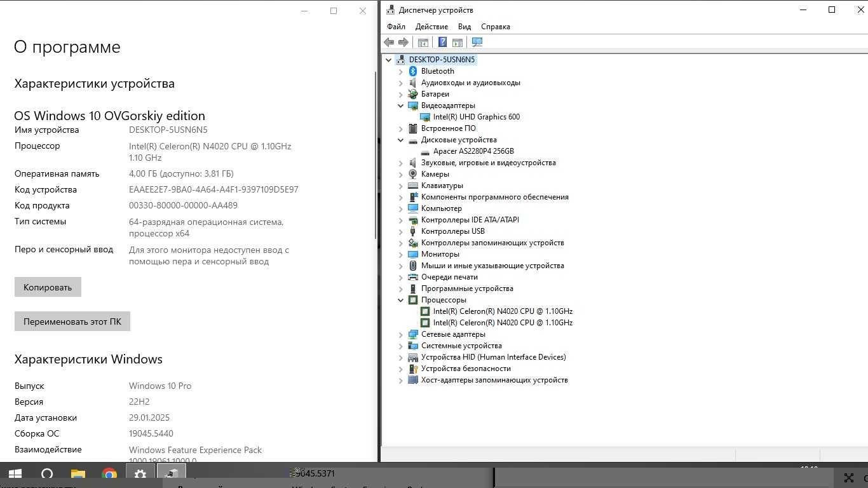Open the Вид menu

coord(465,27)
